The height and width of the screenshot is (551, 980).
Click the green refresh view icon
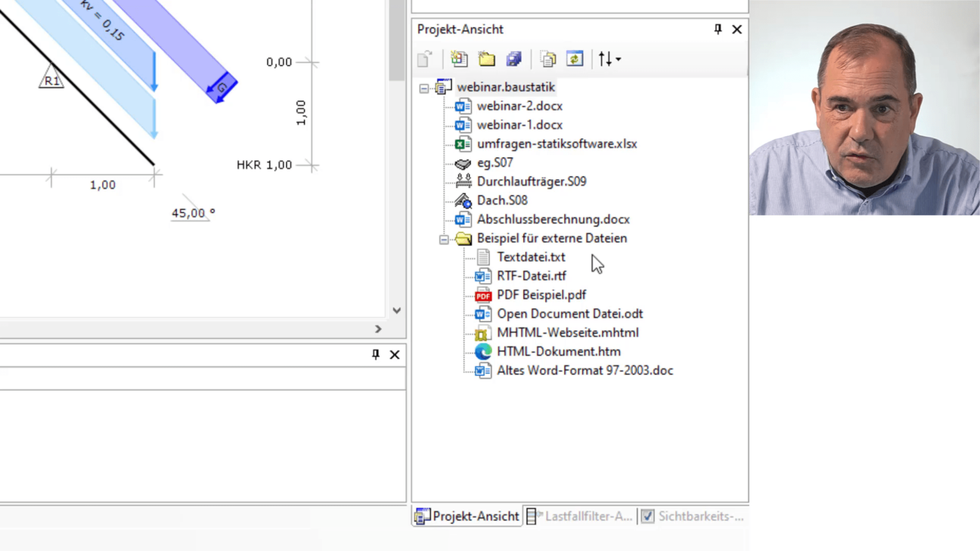coord(575,59)
